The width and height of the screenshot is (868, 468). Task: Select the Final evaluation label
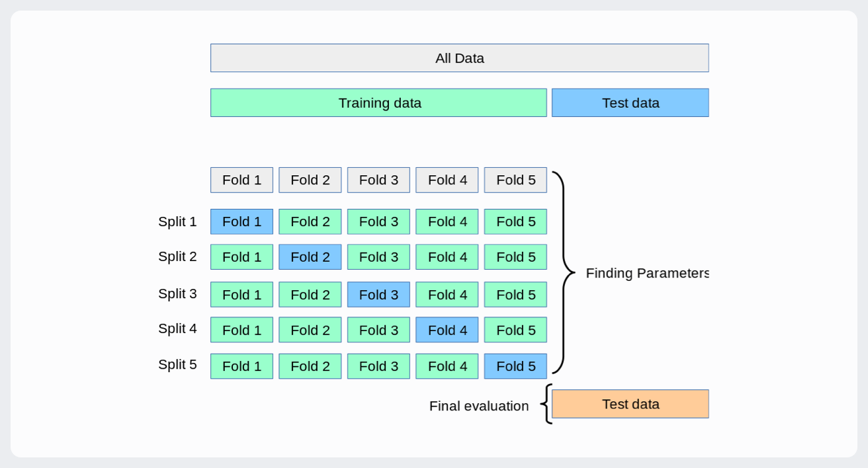[479, 406]
